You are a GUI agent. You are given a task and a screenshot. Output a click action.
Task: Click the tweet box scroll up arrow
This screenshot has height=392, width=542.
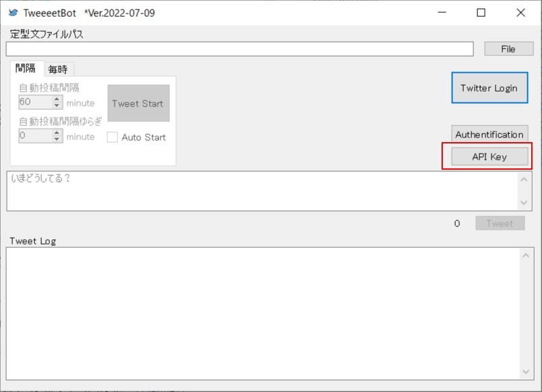[x=524, y=180]
